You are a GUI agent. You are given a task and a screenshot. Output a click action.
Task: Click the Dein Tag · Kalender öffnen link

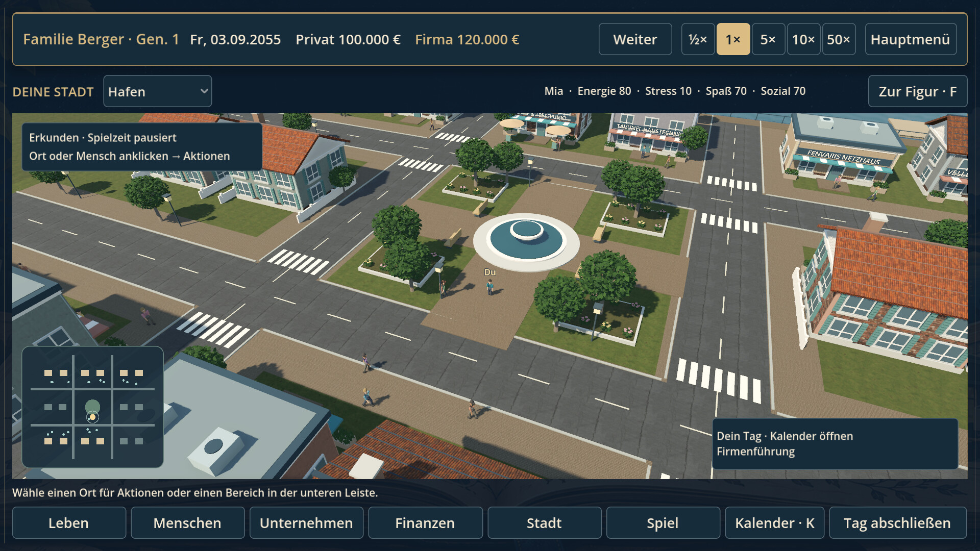coord(785,436)
